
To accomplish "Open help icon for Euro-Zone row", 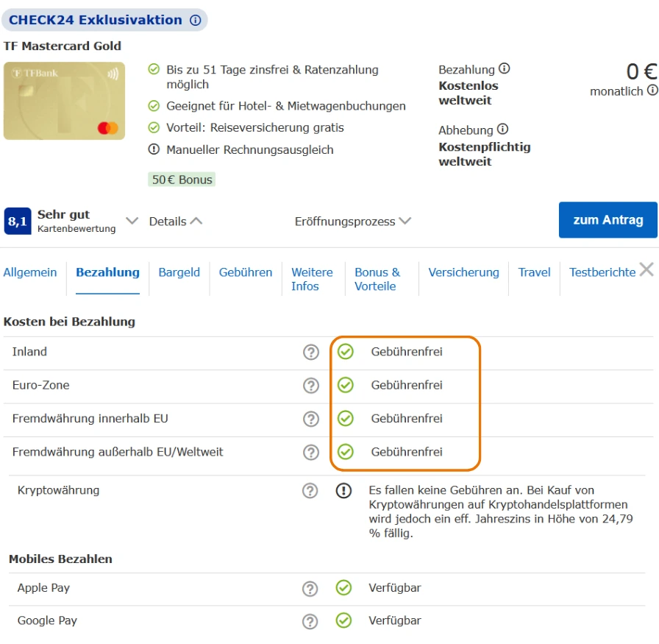I will [311, 386].
